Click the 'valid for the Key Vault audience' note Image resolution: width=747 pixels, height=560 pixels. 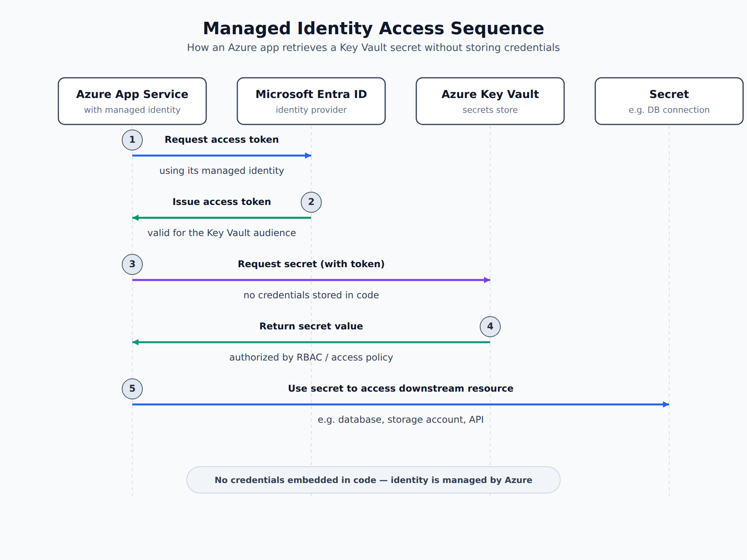222,233
